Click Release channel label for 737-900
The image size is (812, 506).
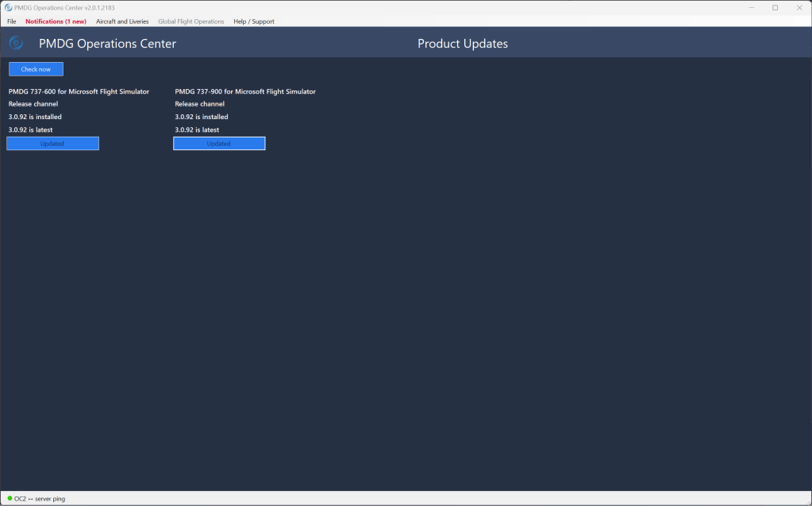click(200, 104)
